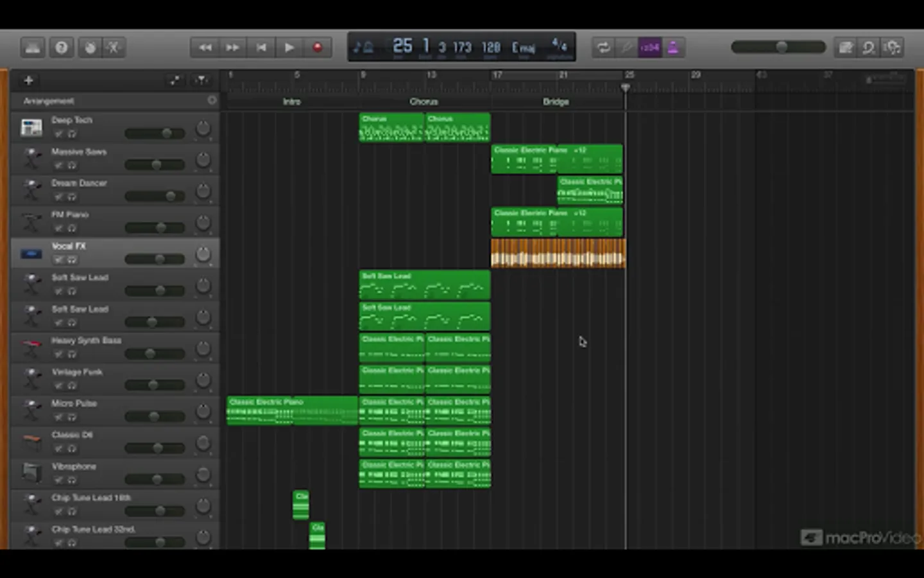This screenshot has width=924, height=578.
Task: Open the Loop Browser
Action: pyautogui.click(x=869, y=48)
